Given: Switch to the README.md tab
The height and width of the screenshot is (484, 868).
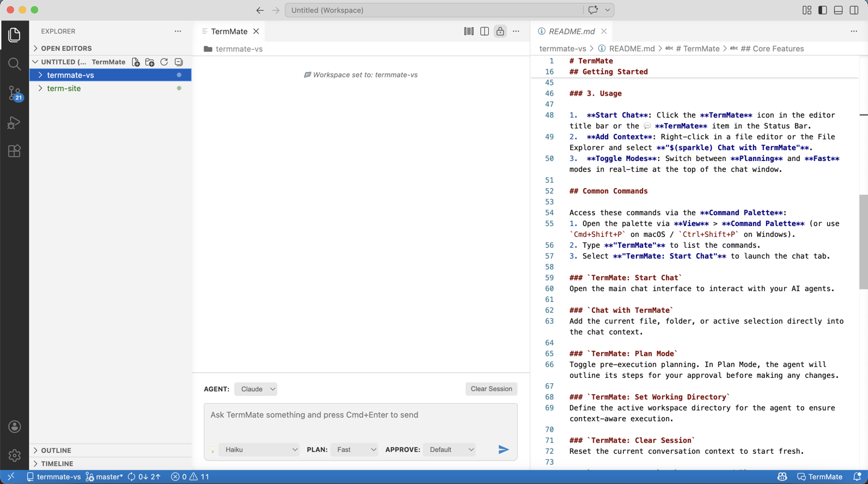Looking at the screenshot, I should [x=571, y=31].
